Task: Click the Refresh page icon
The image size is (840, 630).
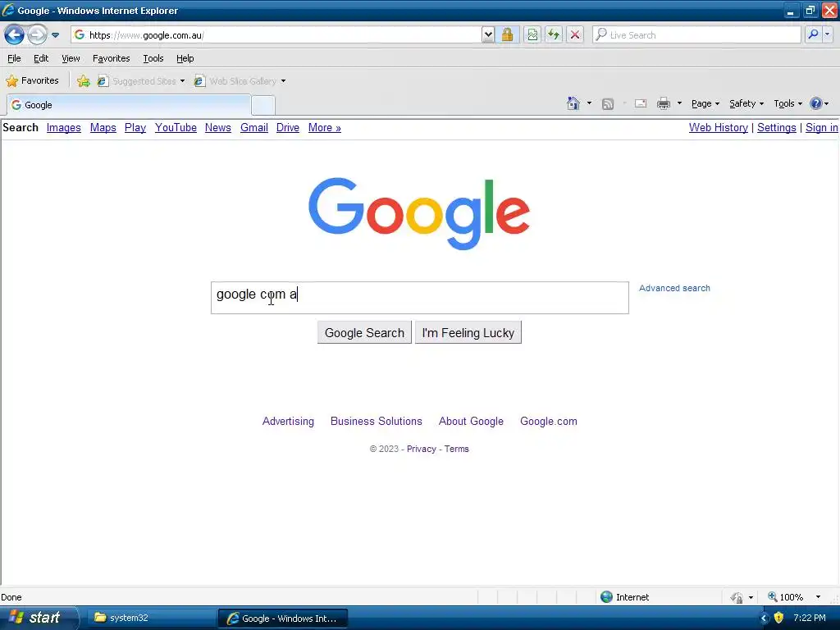Action: click(554, 35)
